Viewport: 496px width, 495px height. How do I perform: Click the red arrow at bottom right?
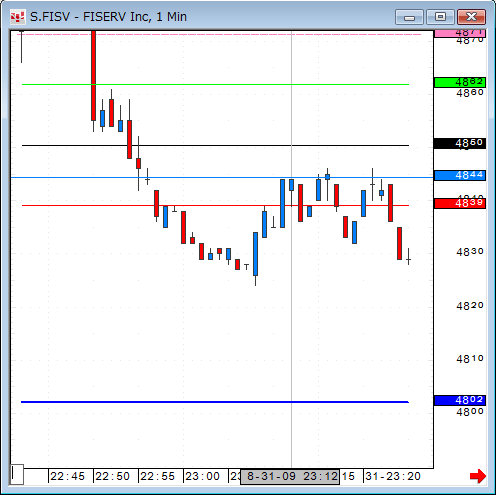click(x=478, y=476)
